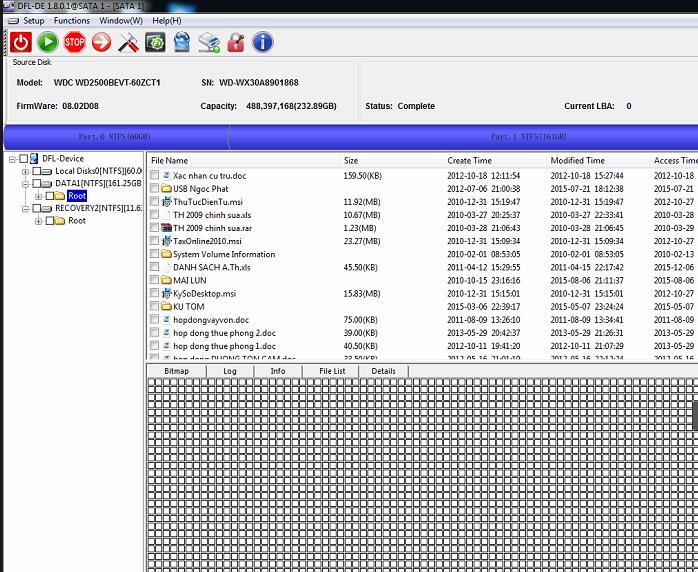Check the box for Xac nhan cu tru.doc
This screenshot has width=698, height=572.
click(154, 175)
